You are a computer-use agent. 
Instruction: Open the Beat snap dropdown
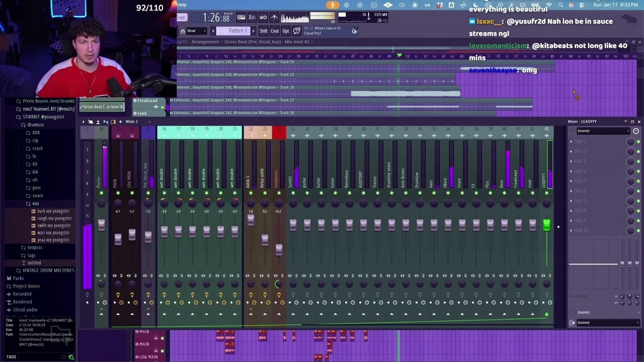(196, 31)
